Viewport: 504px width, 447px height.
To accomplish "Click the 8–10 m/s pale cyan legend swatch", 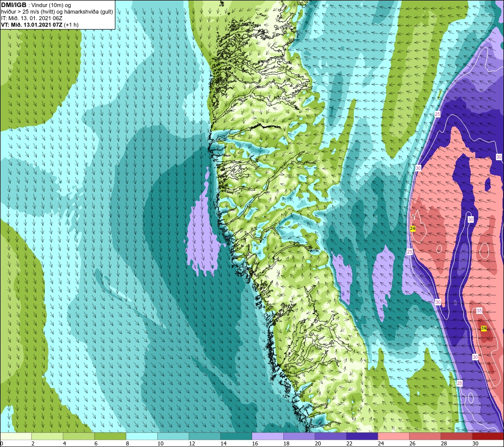I will pos(142,436).
